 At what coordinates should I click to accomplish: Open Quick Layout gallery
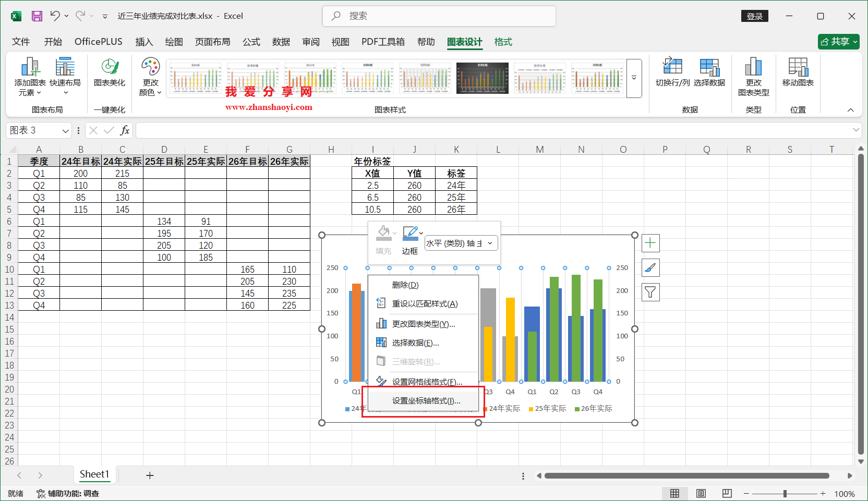pos(65,77)
